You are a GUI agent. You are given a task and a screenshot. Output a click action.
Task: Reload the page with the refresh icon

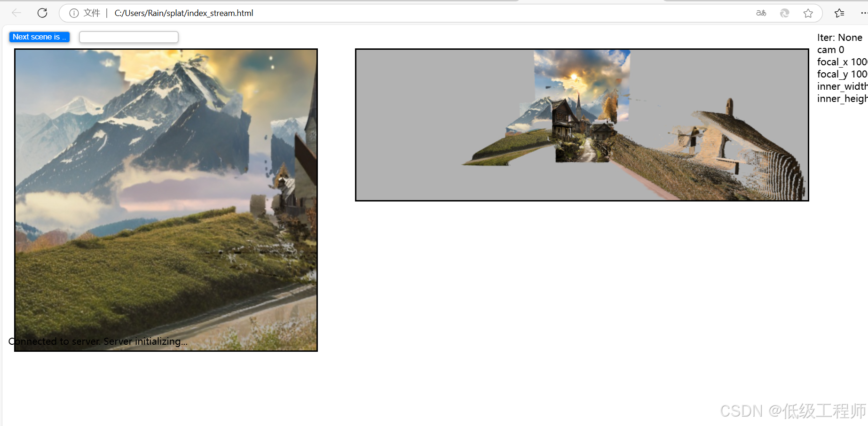42,13
